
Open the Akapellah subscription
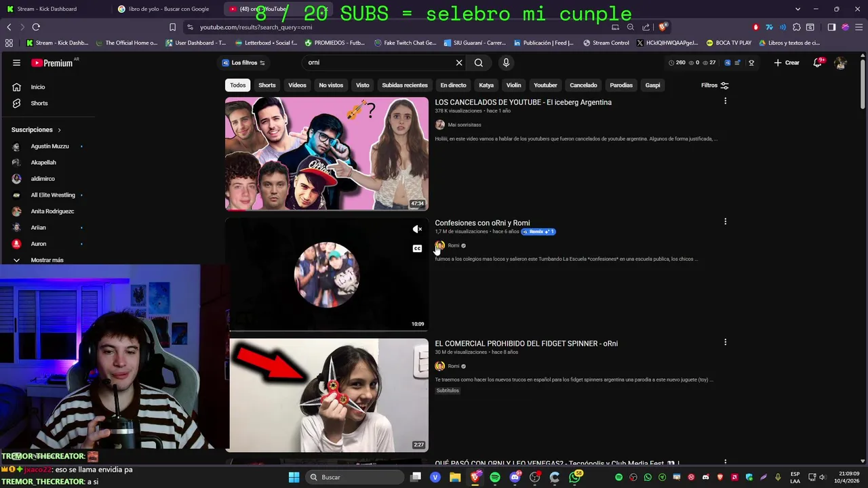pyautogui.click(x=43, y=163)
